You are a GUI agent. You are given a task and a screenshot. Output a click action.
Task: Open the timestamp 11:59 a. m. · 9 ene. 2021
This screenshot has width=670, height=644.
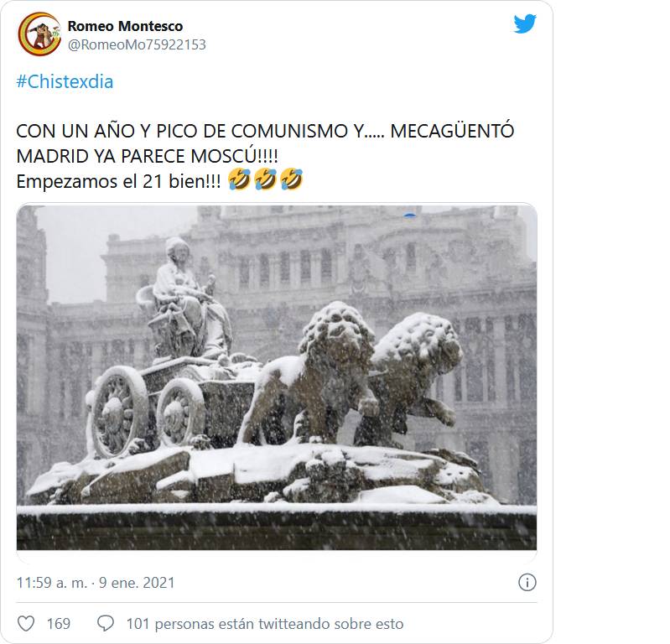coord(96,583)
